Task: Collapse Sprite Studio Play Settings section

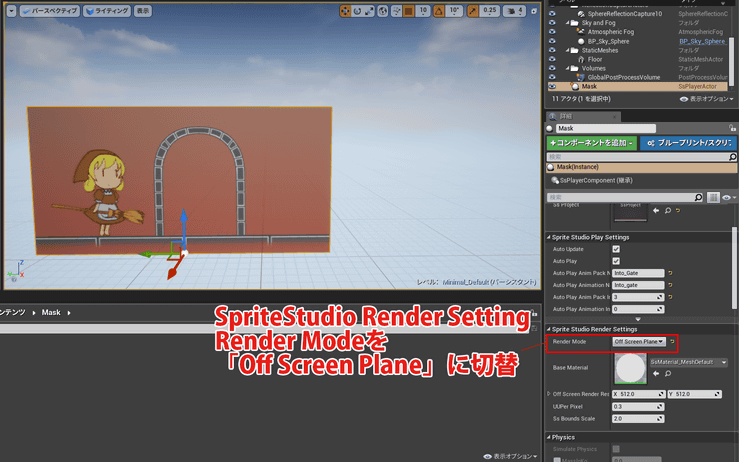Action: click(x=549, y=237)
